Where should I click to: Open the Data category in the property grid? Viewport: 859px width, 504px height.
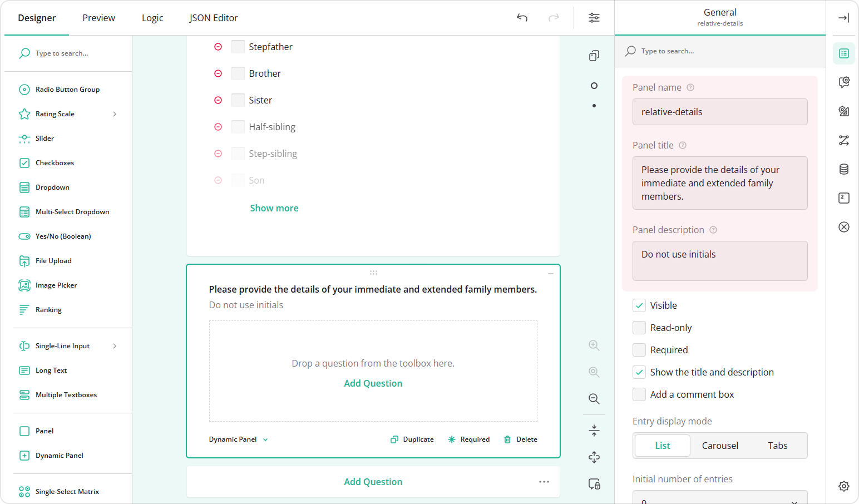(843, 169)
